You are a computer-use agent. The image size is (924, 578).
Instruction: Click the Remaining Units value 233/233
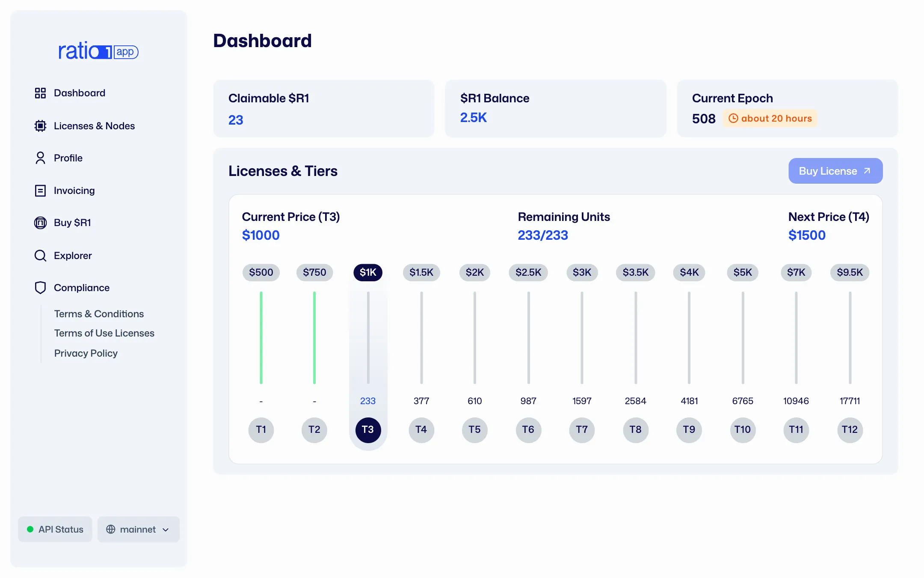543,235
